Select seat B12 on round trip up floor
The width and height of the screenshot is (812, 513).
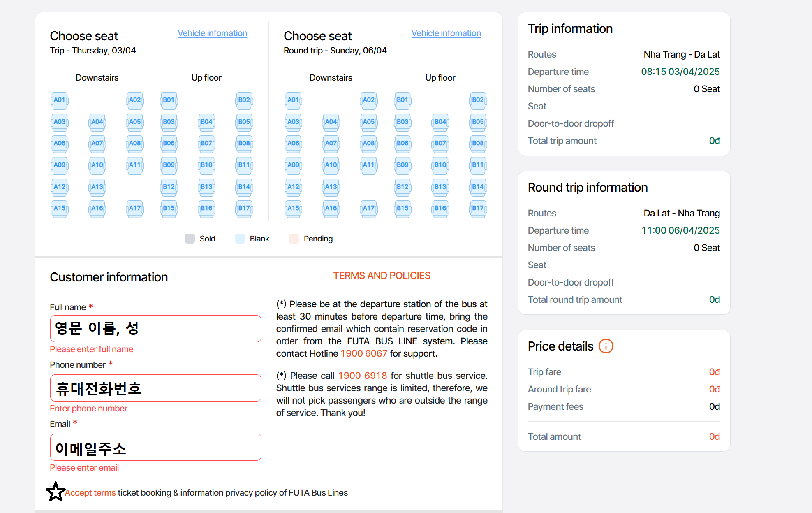403,187
